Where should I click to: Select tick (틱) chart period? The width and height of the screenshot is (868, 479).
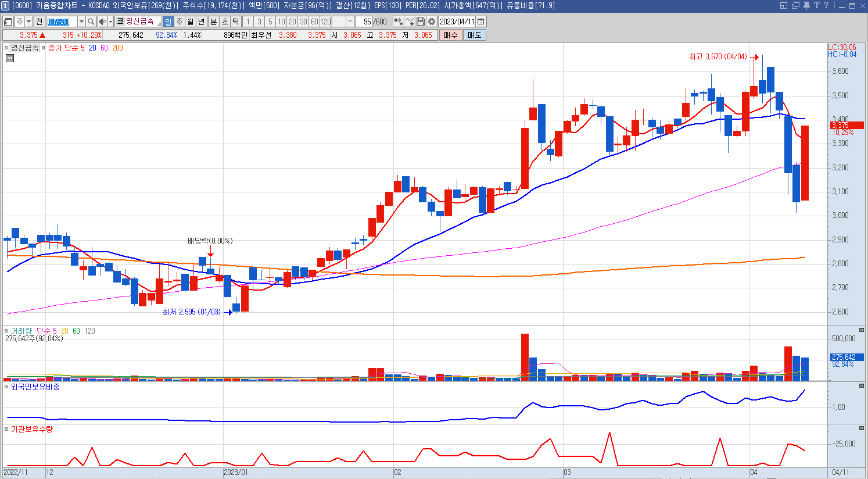pyautogui.click(x=236, y=22)
